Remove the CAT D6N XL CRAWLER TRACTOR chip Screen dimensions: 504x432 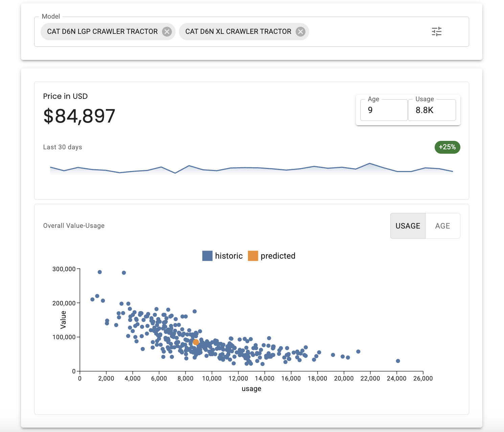(300, 31)
